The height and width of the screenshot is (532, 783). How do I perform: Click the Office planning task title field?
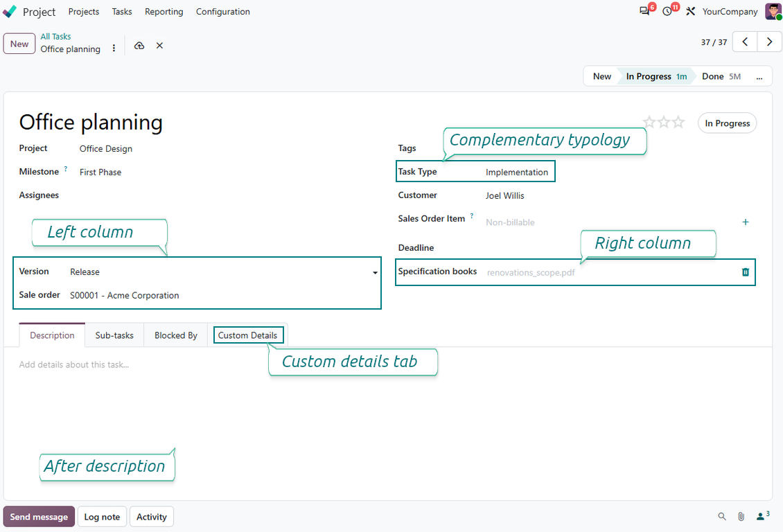[91, 123]
